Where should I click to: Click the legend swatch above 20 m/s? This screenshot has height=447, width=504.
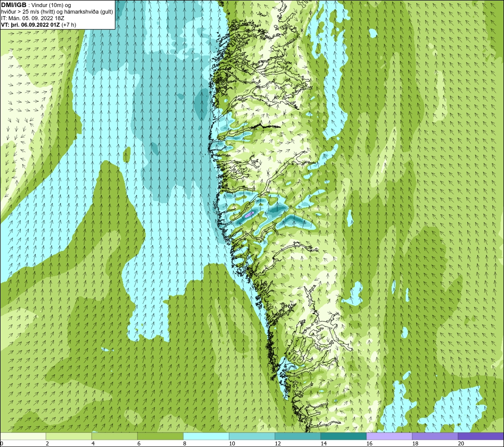pos(481,436)
